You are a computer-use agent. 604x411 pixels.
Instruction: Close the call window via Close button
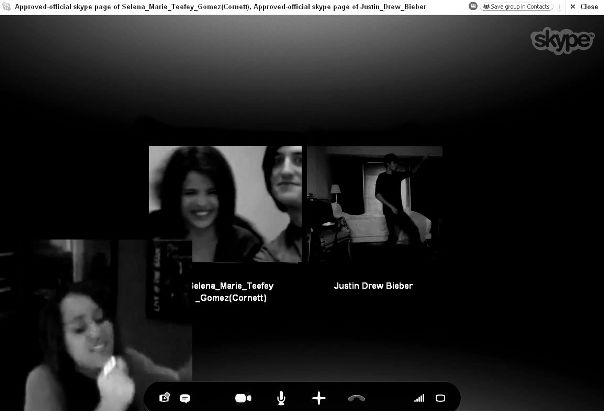point(584,7)
